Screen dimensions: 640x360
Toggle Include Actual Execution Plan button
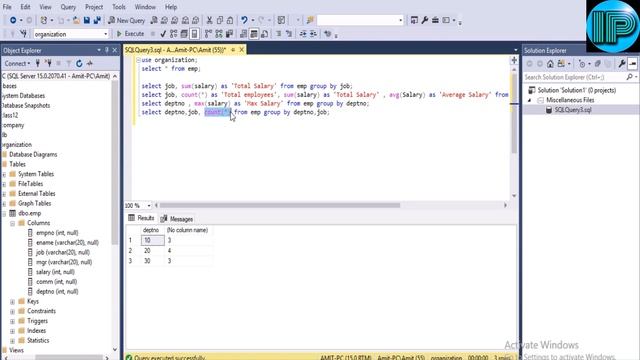208,34
